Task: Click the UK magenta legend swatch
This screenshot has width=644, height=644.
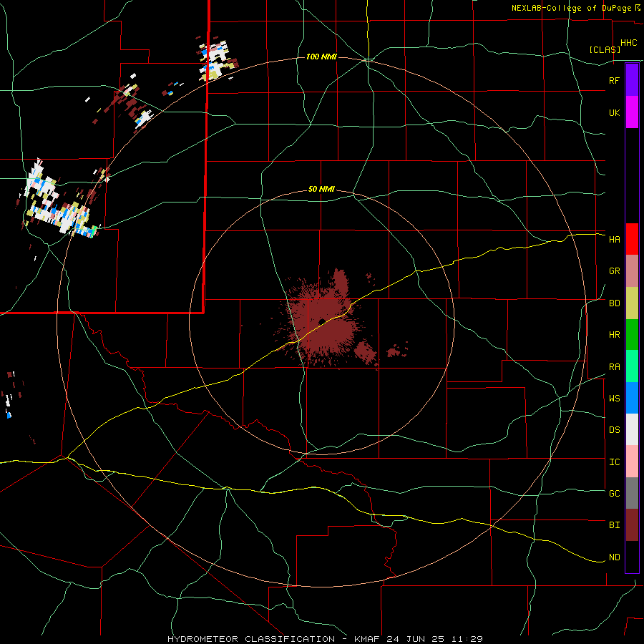Action: tap(632, 112)
